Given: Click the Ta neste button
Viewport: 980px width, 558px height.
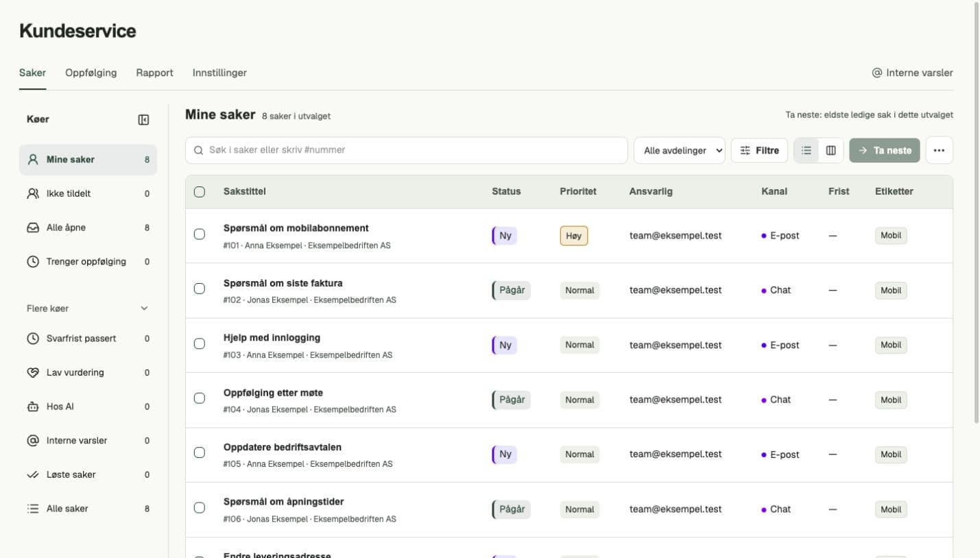Looking at the screenshot, I should tap(885, 150).
